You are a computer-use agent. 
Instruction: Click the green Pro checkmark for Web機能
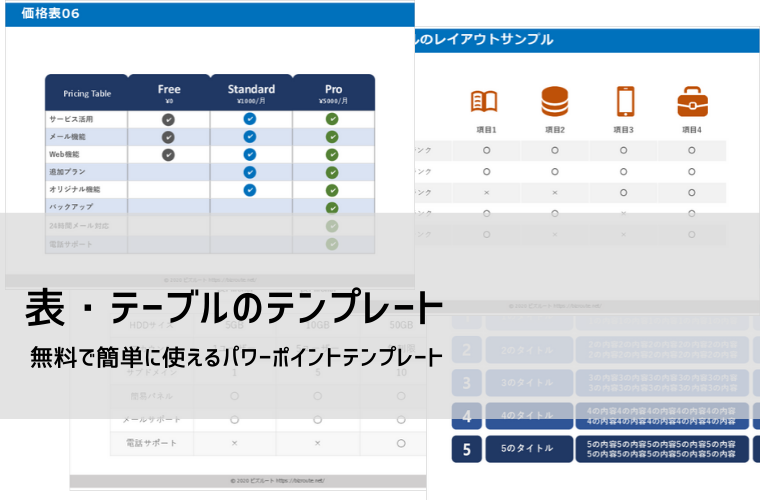(x=332, y=155)
